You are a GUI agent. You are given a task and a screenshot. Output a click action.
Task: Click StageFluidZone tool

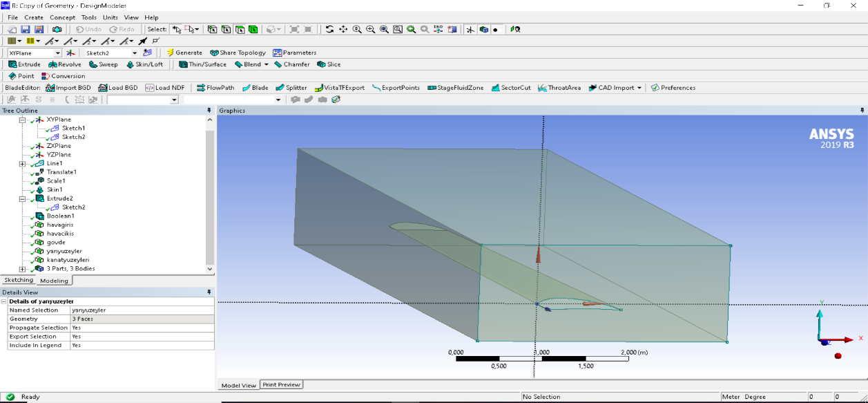pos(456,88)
